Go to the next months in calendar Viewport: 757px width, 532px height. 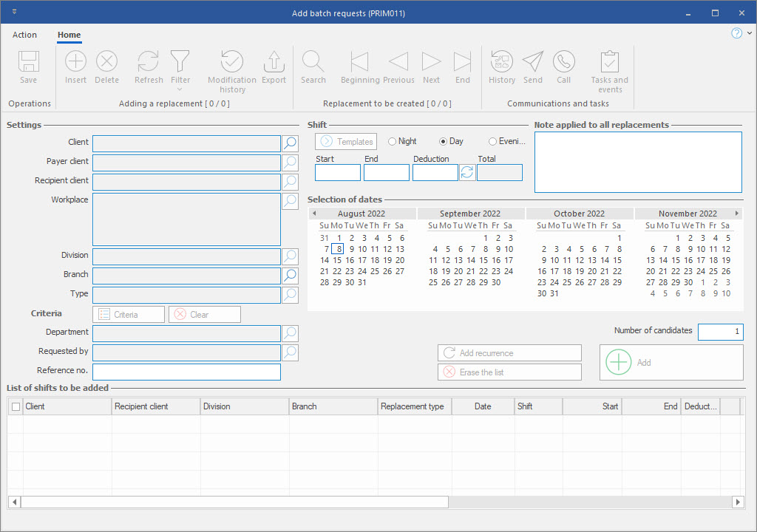[x=736, y=214]
